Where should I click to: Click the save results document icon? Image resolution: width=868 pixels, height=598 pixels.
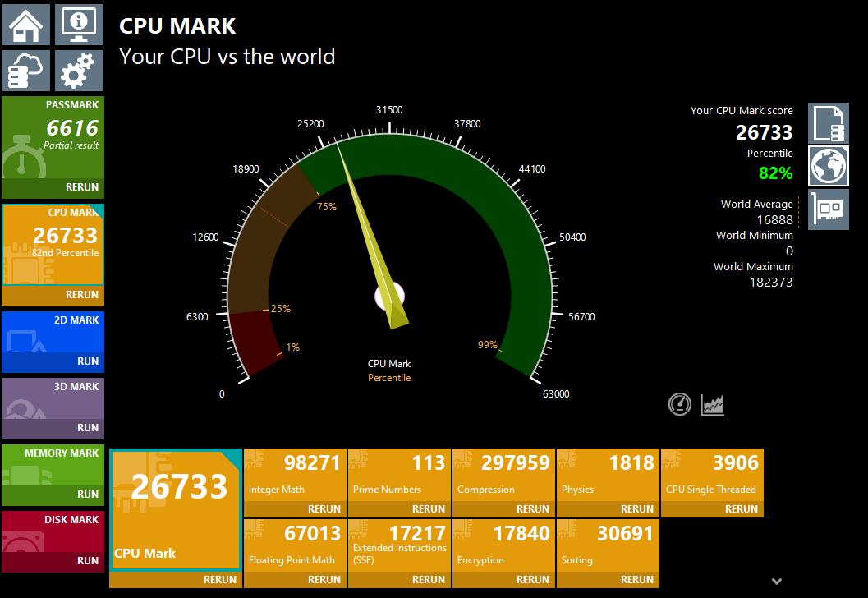coord(828,124)
